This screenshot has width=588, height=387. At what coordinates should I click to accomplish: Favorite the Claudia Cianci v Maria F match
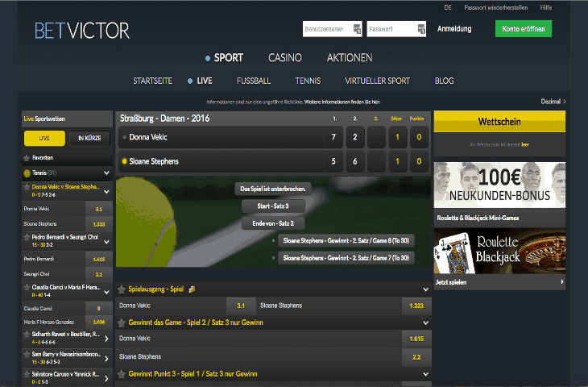[27, 287]
